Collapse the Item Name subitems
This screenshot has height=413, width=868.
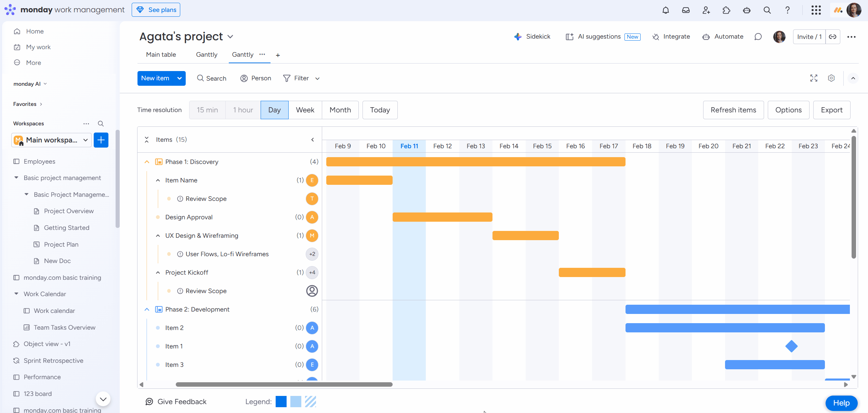[158, 180]
